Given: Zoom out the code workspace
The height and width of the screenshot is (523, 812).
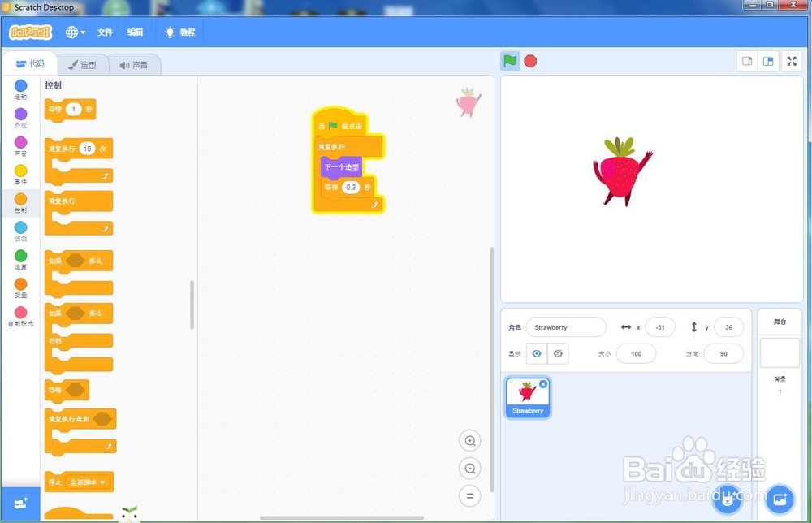Looking at the screenshot, I should (x=469, y=469).
